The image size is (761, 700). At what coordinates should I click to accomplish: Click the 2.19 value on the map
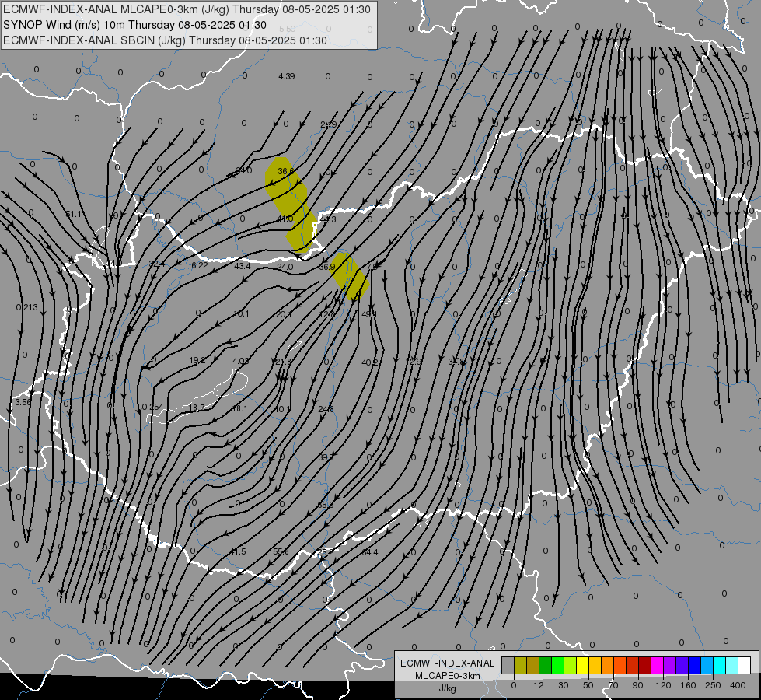tap(329, 125)
